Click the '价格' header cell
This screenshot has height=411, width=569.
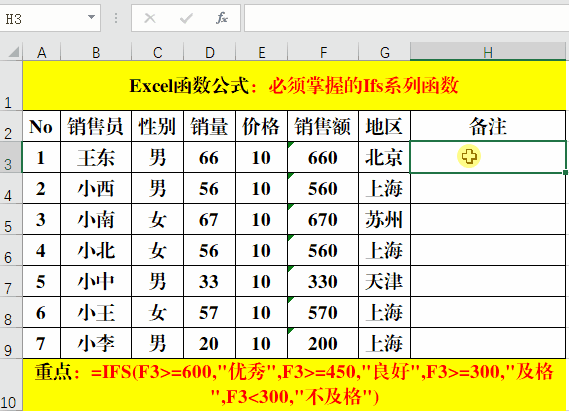[x=262, y=126]
